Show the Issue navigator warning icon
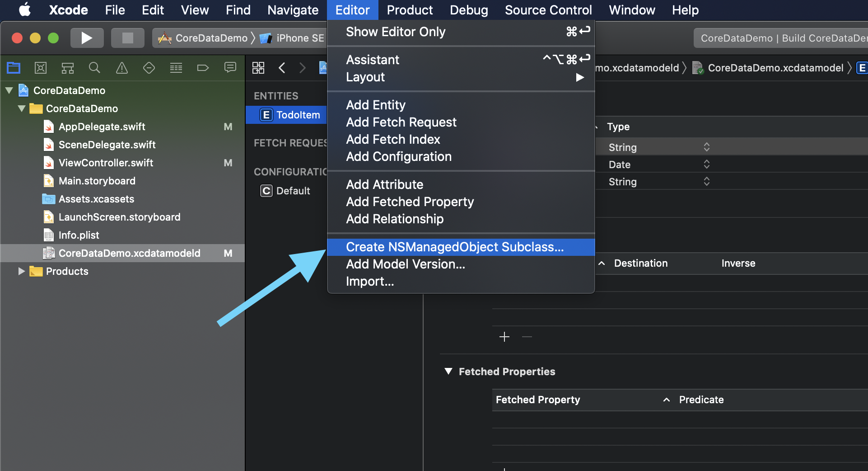 tap(121, 68)
